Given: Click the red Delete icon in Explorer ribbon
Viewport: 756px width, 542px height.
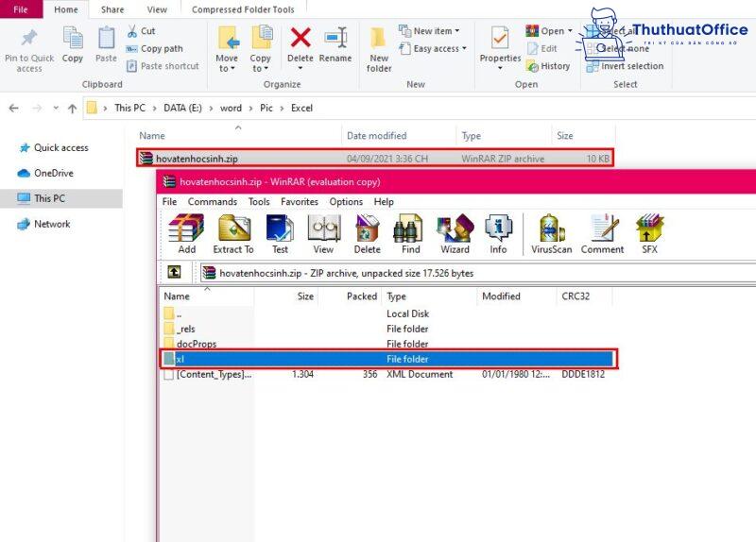Looking at the screenshot, I should click(301, 39).
